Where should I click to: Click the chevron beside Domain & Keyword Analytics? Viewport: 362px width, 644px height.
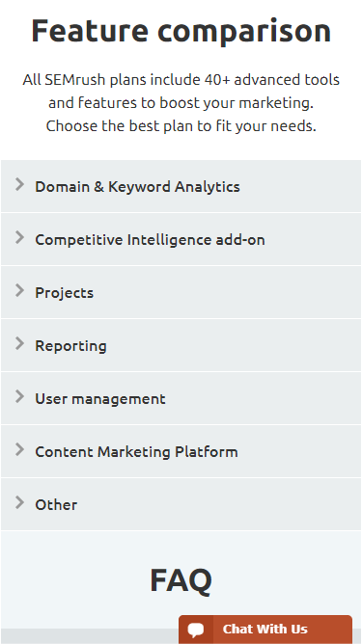[19, 185]
